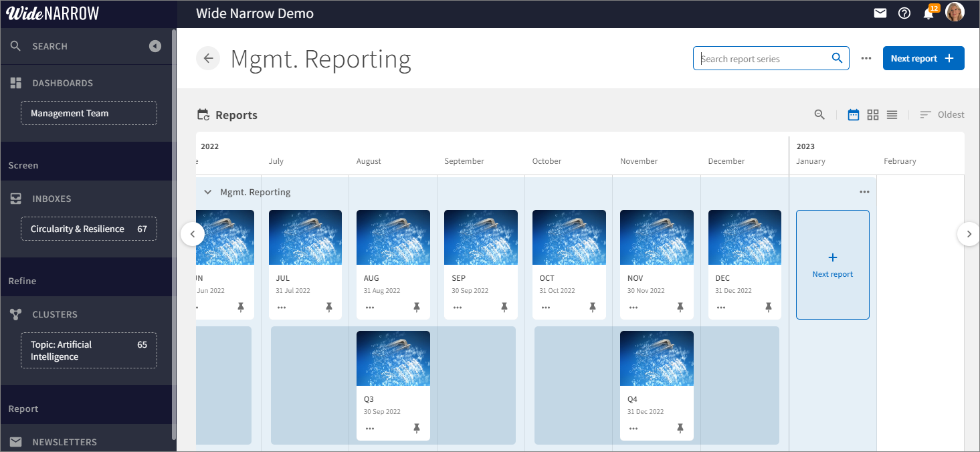
Task: Click the magnifier icon in Reports toolbar
Action: coord(819,115)
